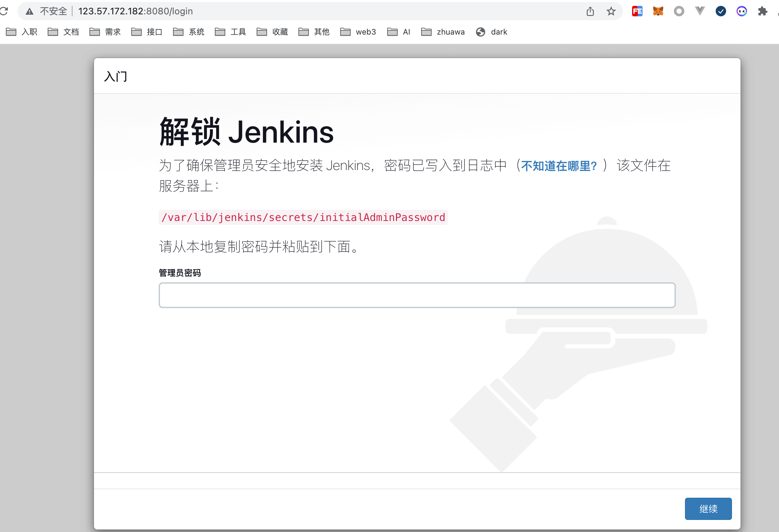Bookmark this page with the star icon
This screenshot has width=779, height=532.
611,11
